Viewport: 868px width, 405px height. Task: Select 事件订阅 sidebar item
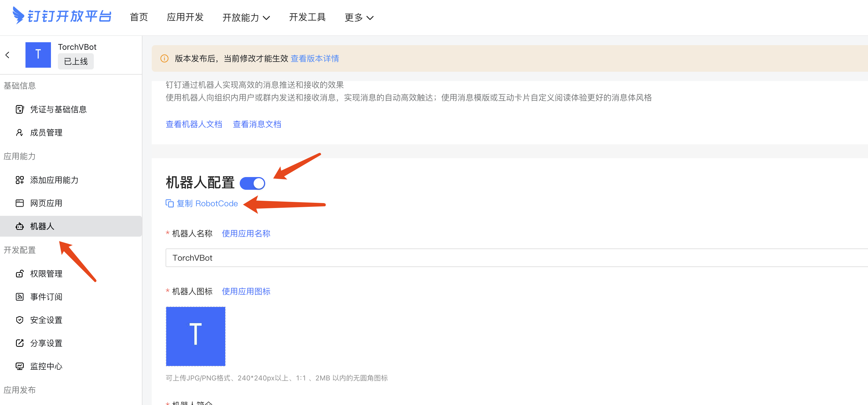click(71, 297)
